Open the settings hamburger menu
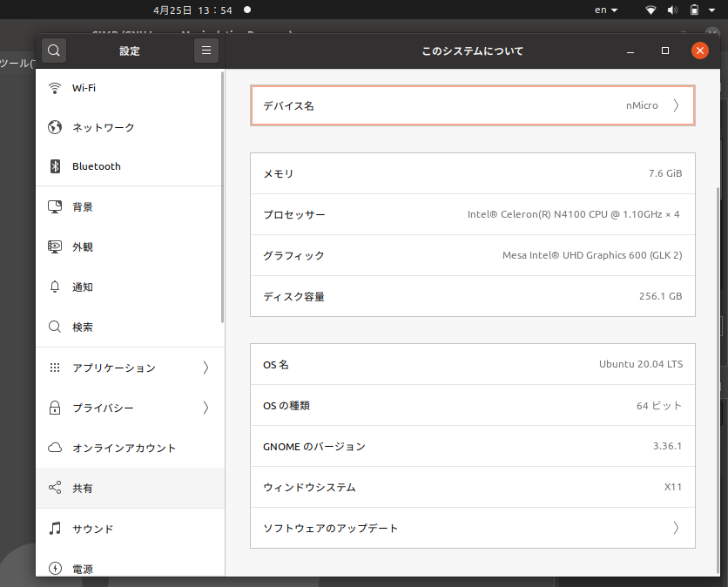This screenshot has height=587, width=728. [206, 50]
